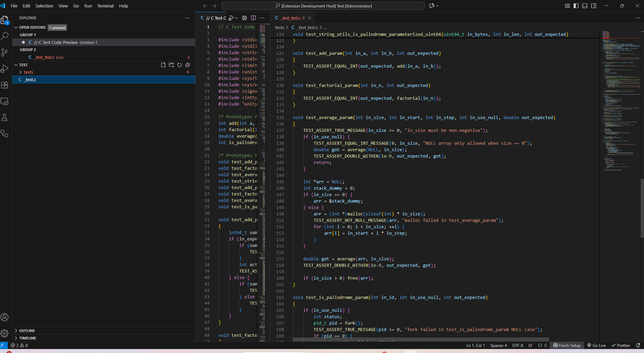The height and width of the screenshot is (353, 644).
Task: Collapse the tests folder in TEST panel
Action: pos(21,72)
